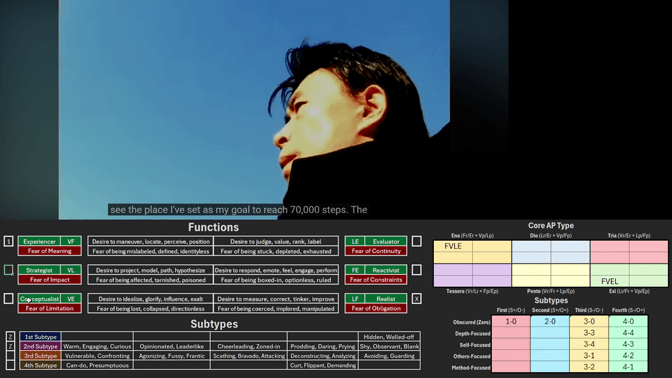Click 'Desire to maneuver, locate, perceive, position'
672x378 pixels.
pos(150,241)
